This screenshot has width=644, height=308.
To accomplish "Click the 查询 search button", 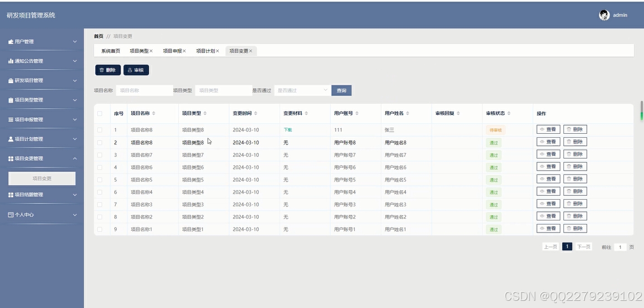I will tap(341, 90).
